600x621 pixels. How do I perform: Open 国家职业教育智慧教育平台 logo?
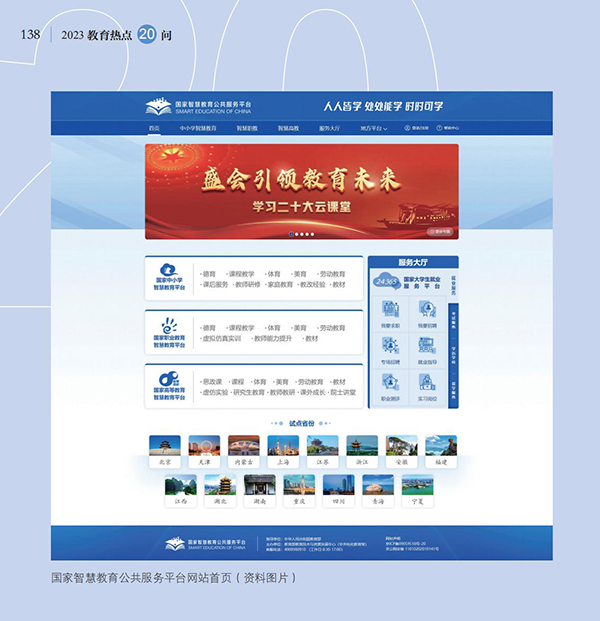(x=169, y=333)
